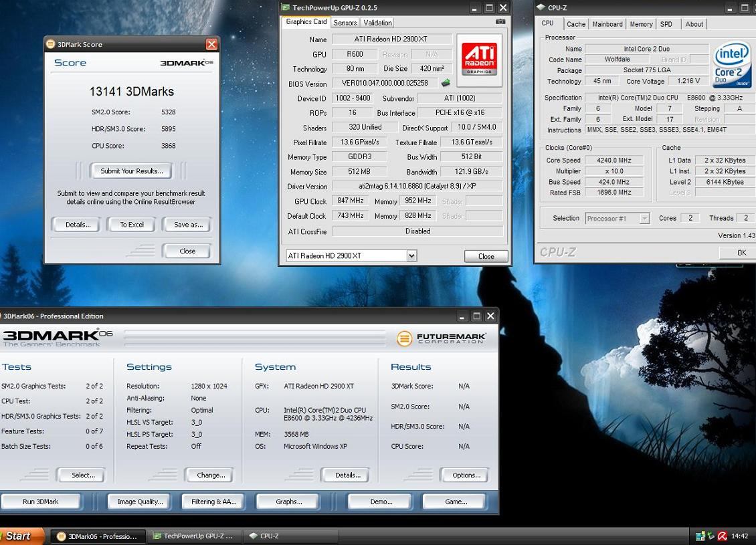Select the Graphics Card tab in GPU-Z
This screenshot has height=545, width=756.
(x=306, y=22)
